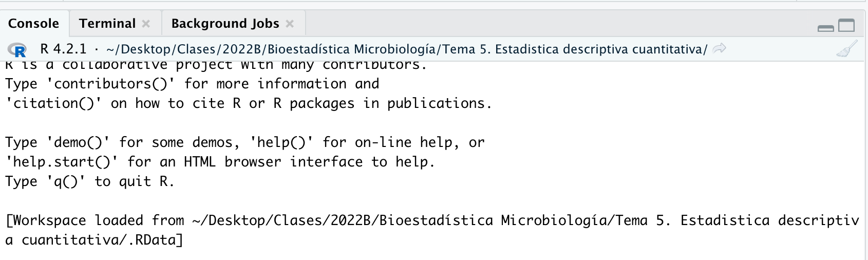Viewport: 868px width, 260px height.
Task: Click the working directory path in the header
Action: pos(406,49)
